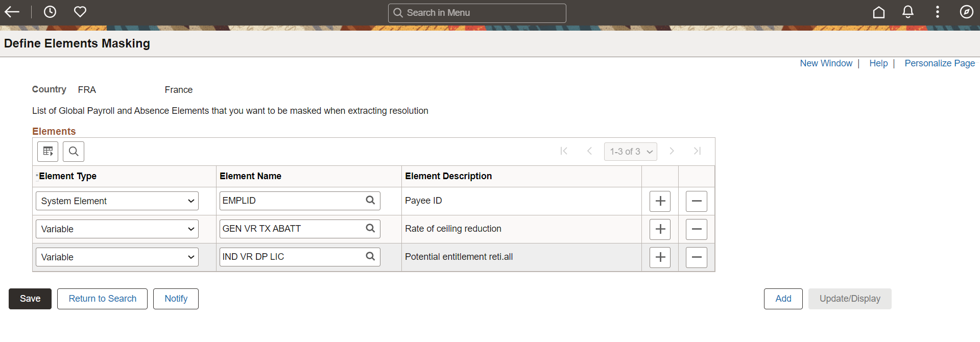
Task: Add a row after Rate of ceiling reduction
Action: 660,229
